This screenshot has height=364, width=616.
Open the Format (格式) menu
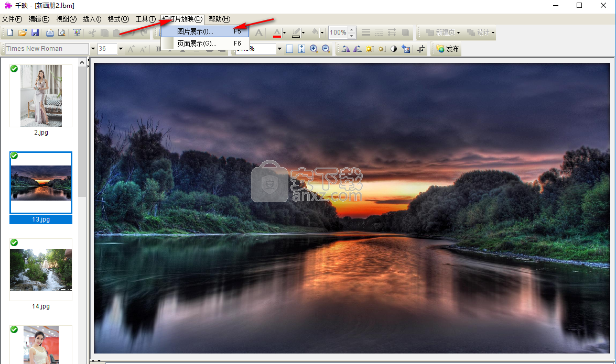coord(118,19)
